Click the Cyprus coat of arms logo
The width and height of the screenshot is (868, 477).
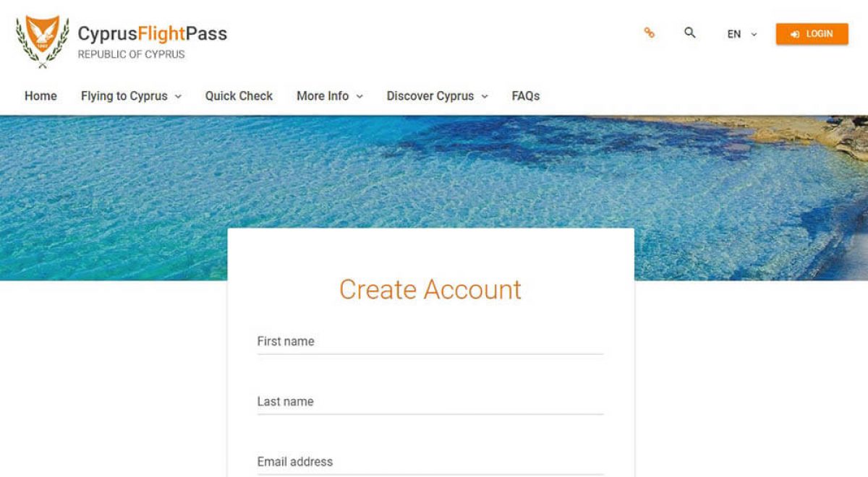tap(43, 42)
